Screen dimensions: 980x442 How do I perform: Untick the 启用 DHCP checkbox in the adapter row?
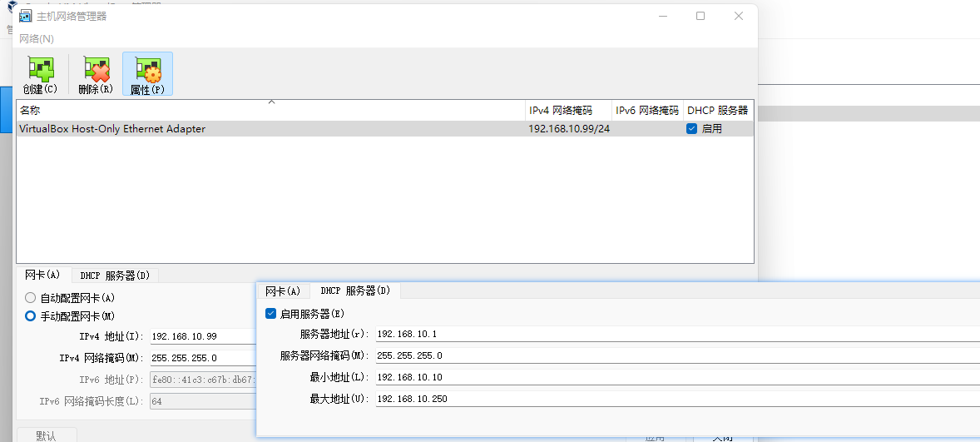click(x=692, y=129)
